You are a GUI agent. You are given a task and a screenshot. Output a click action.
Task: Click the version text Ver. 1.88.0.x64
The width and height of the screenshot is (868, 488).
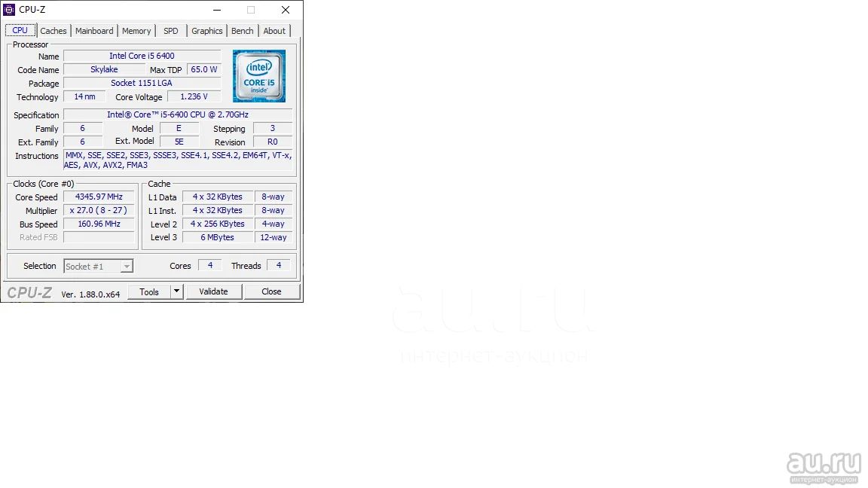(90, 294)
